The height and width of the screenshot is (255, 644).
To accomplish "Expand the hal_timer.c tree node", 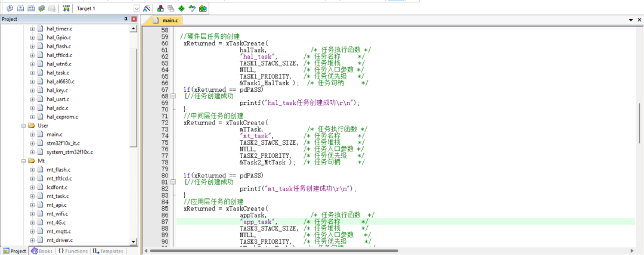I will pyautogui.click(x=32, y=29).
